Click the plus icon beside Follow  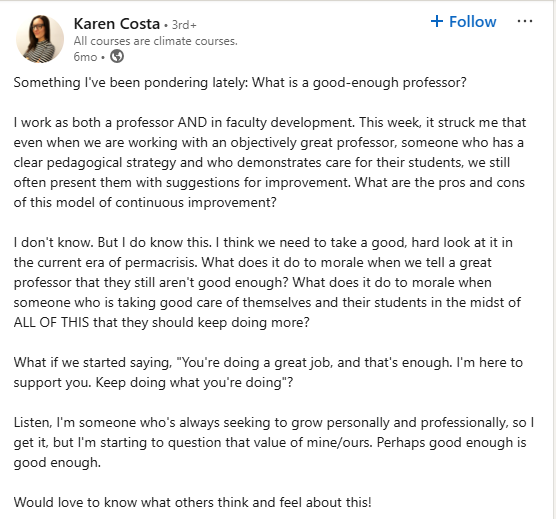[x=437, y=21]
